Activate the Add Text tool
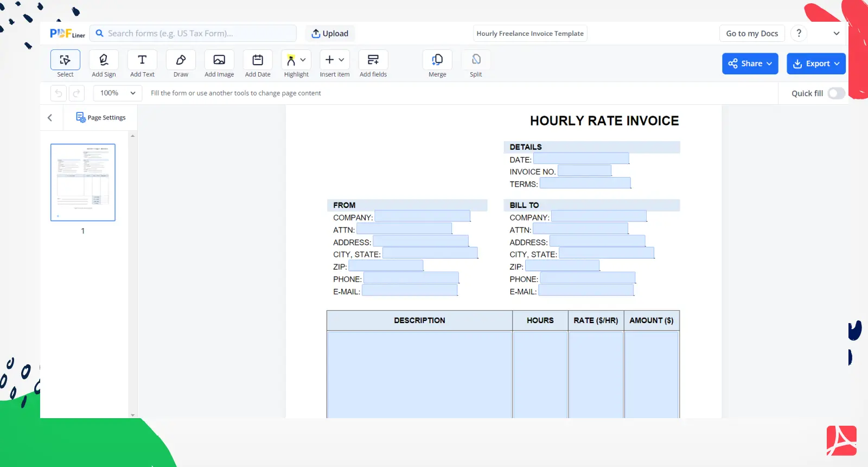The image size is (868, 467). point(142,60)
